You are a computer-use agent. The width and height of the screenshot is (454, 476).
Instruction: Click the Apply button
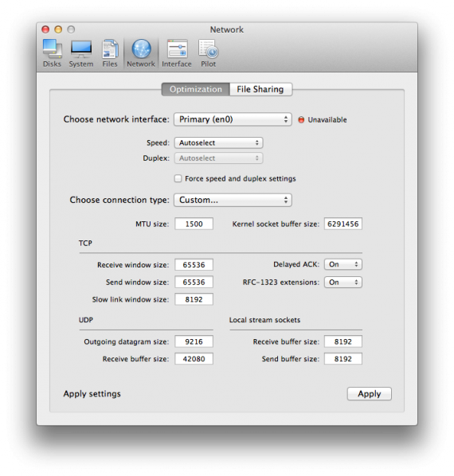coord(370,394)
